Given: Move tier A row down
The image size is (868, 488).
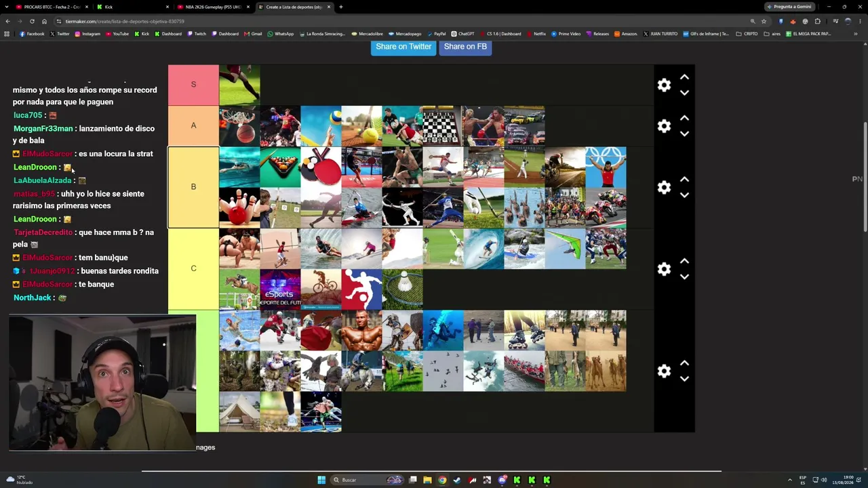Looking at the screenshot, I should tap(684, 134).
